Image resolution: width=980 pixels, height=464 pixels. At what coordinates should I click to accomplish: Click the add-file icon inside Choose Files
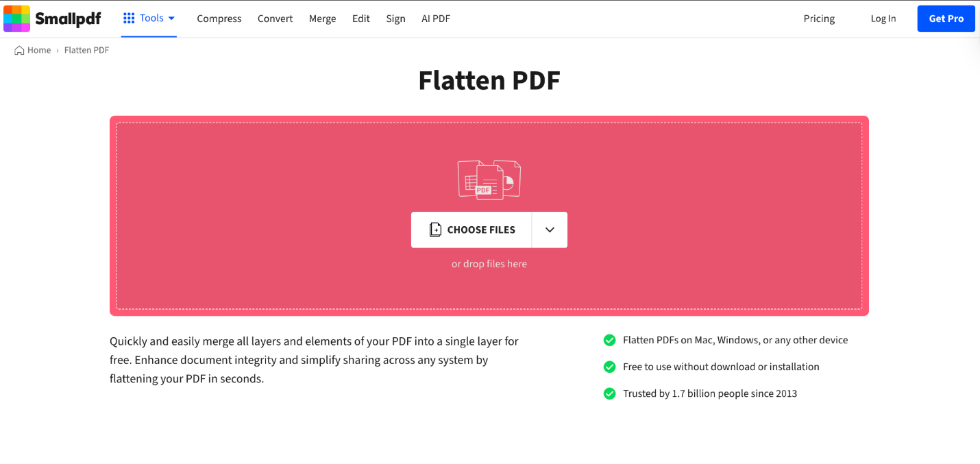point(435,230)
